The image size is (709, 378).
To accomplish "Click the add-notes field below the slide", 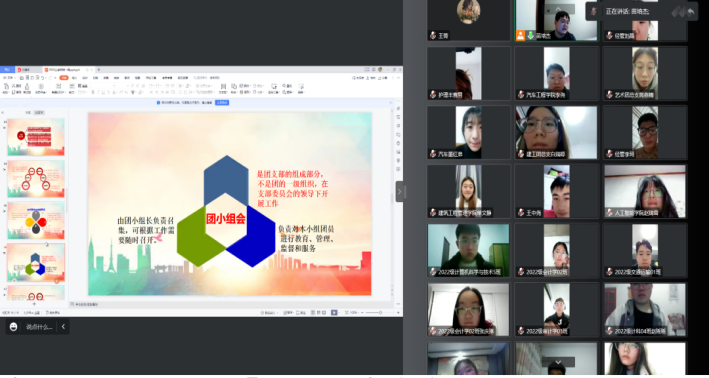I will 231,304.
